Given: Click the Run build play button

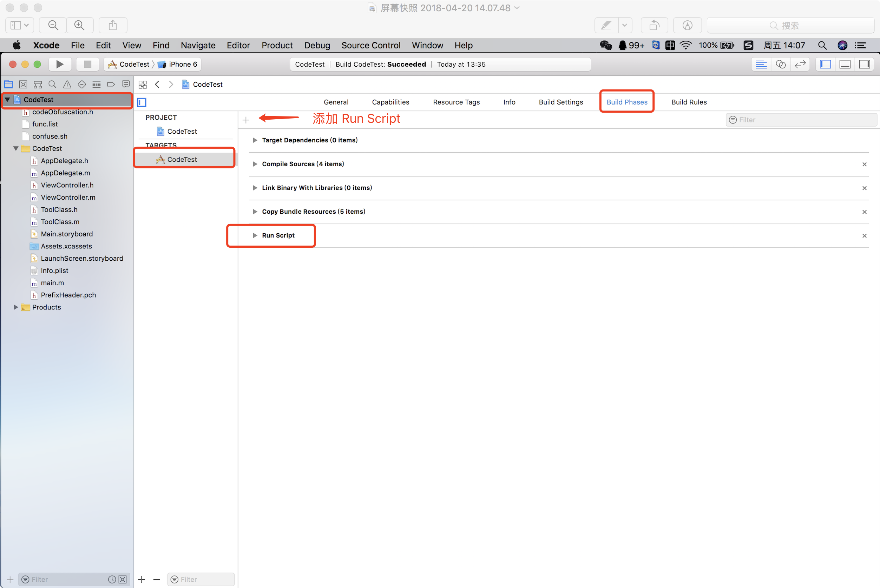Looking at the screenshot, I should (x=59, y=64).
